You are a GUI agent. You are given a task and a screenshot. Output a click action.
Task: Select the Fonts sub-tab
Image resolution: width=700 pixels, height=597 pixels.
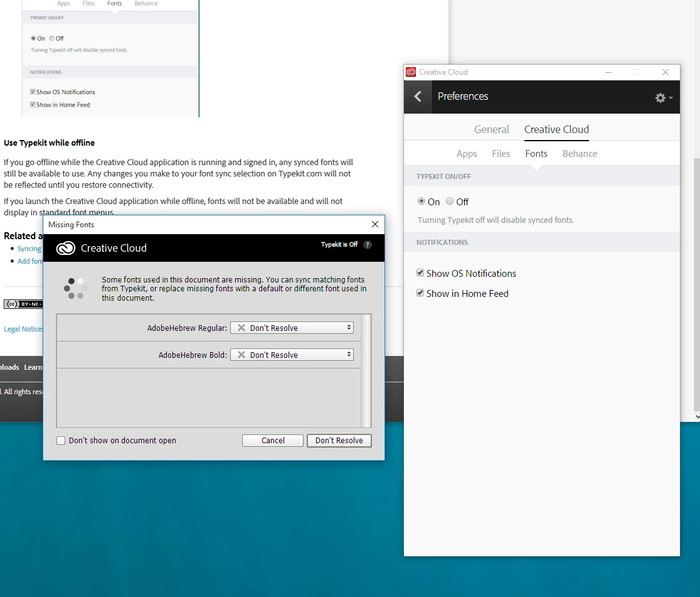tap(536, 153)
